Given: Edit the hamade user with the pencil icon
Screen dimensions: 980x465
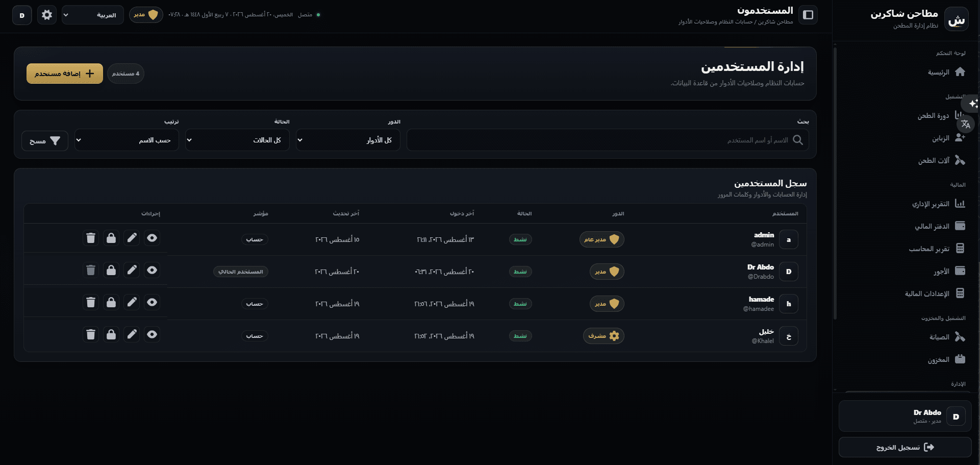Looking at the screenshot, I should point(132,302).
